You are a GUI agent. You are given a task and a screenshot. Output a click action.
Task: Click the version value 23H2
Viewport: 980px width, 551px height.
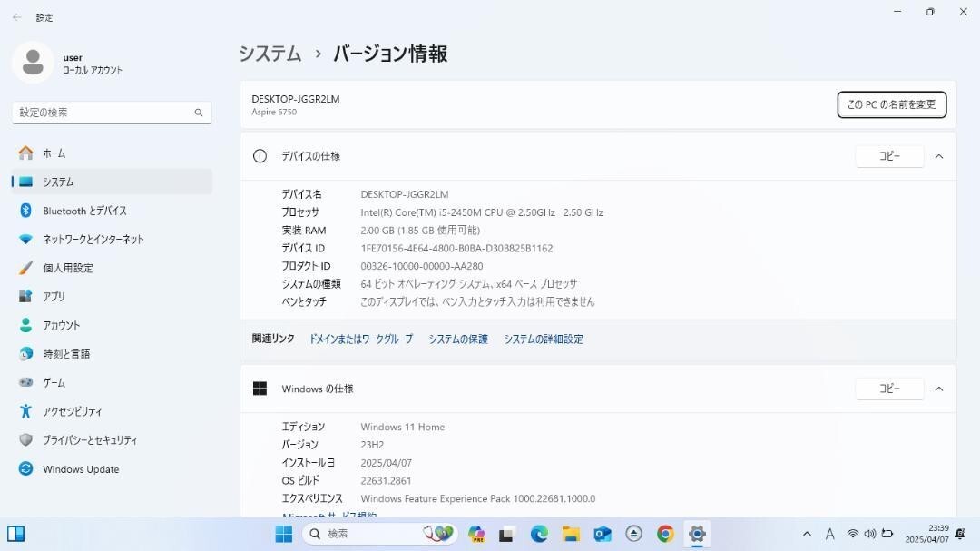click(373, 446)
